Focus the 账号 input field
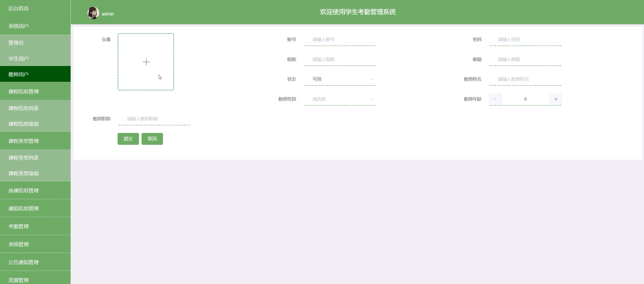644x284 pixels. [x=340, y=39]
